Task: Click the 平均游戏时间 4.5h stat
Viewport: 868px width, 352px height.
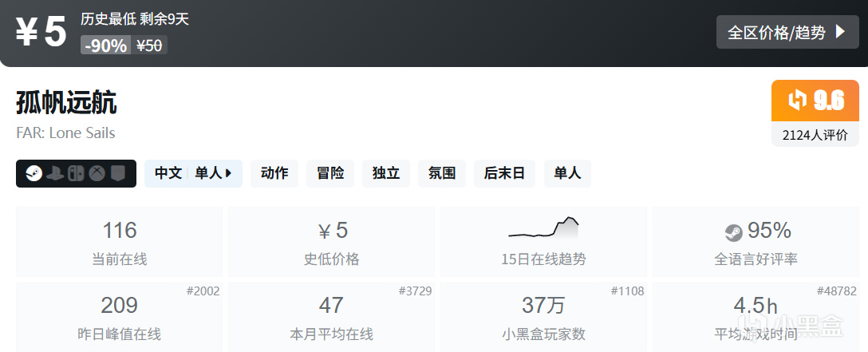Action: [756, 317]
